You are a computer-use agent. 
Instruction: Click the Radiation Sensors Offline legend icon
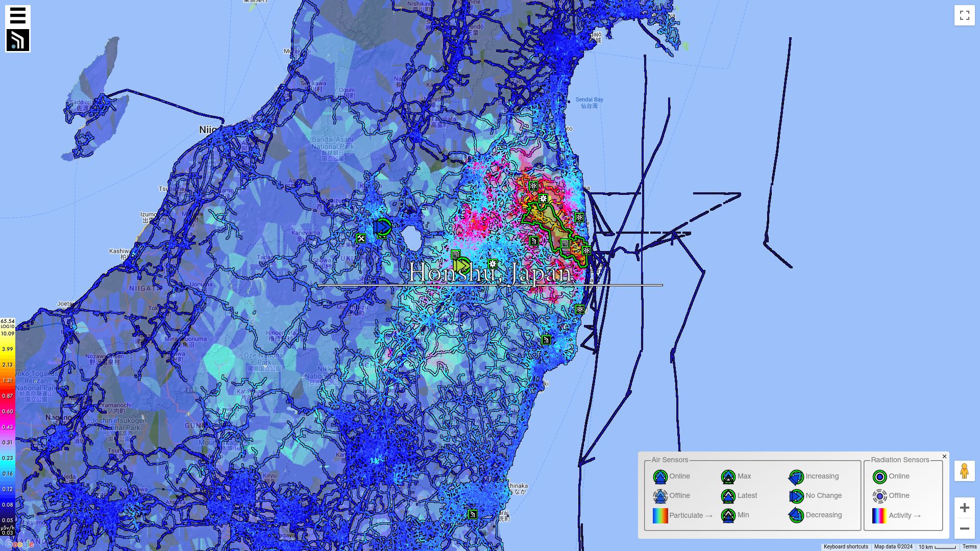(879, 496)
